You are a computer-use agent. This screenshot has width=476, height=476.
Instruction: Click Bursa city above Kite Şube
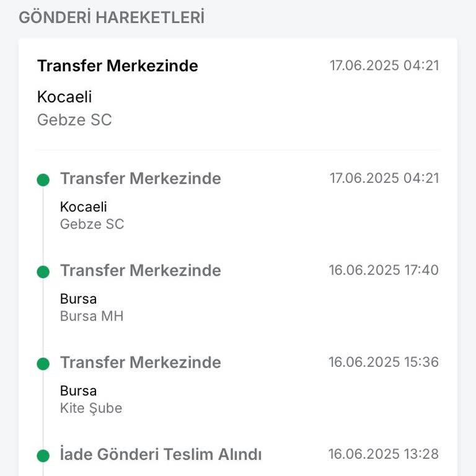[78, 390]
